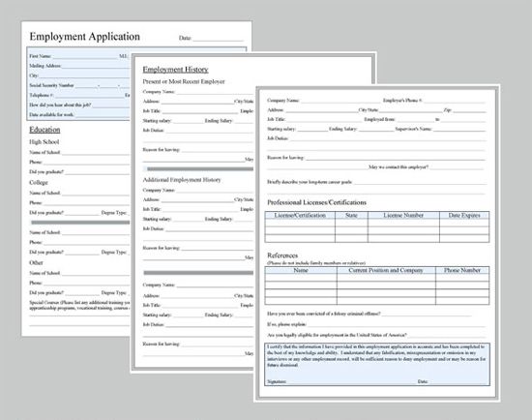The width and height of the screenshot is (532, 420).
Task: Click the 'I certify' statement paragraph
Action: point(376,356)
